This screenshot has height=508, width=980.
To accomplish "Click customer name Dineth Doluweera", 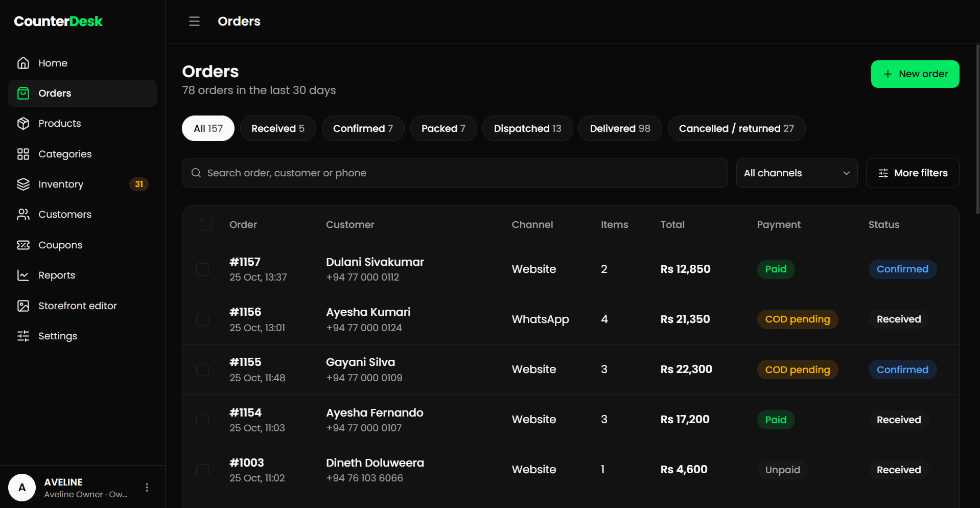I will pos(375,463).
